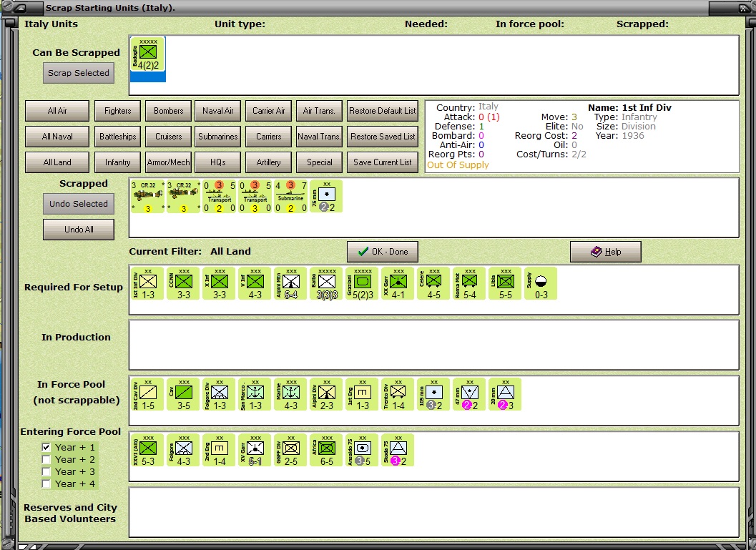Click the first scrapped CR.32 fighter counter
This screenshot has width=756, height=550.
coord(148,196)
